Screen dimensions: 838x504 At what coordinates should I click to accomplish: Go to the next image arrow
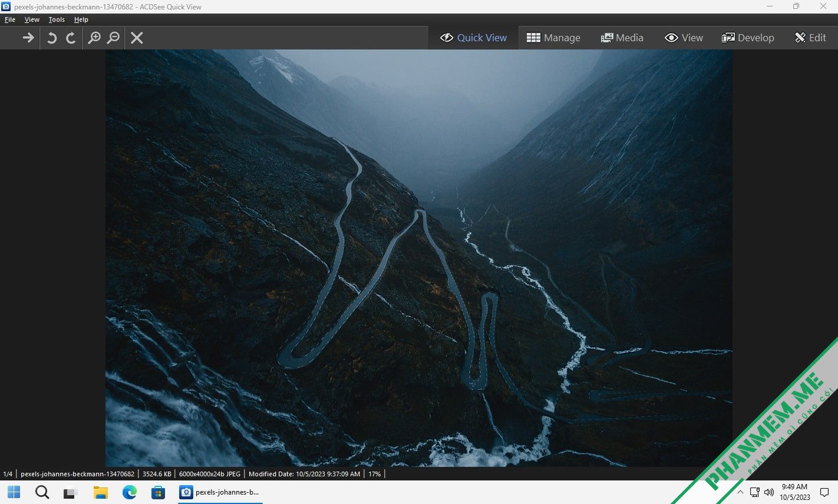[28, 38]
